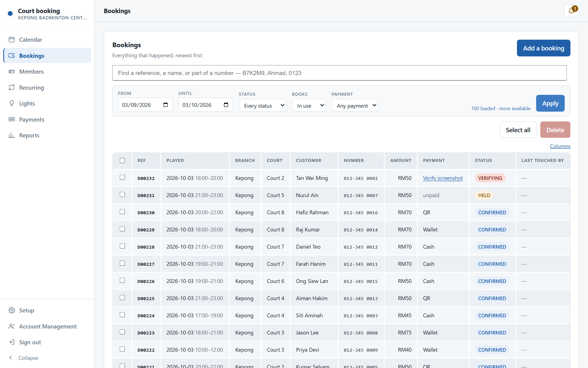588x368 pixels.
Task: Click the Until date field
Action: 206,105
